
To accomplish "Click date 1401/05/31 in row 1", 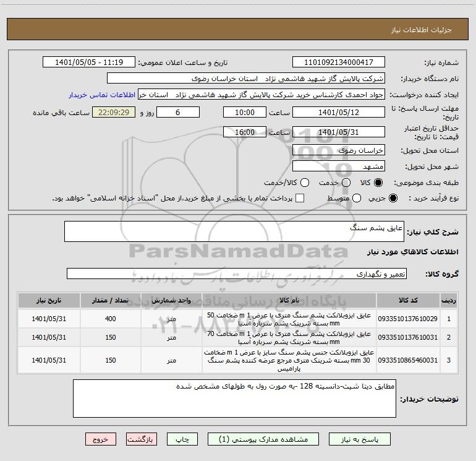I will [49, 319].
